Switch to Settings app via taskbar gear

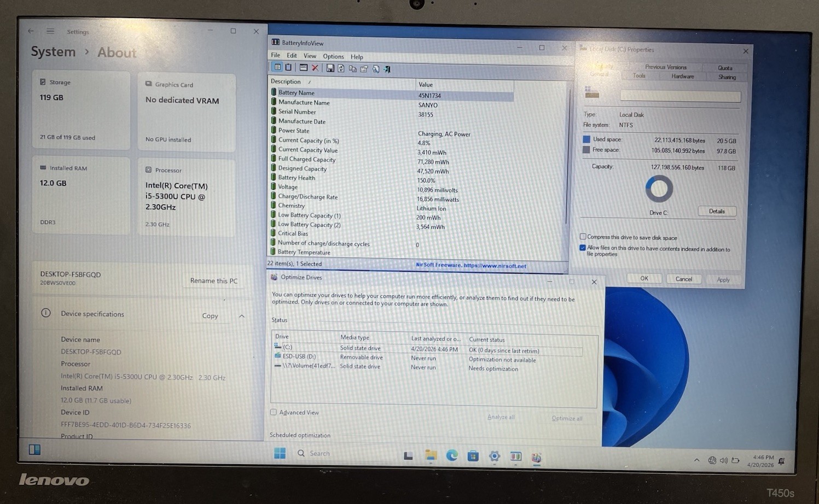click(495, 456)
